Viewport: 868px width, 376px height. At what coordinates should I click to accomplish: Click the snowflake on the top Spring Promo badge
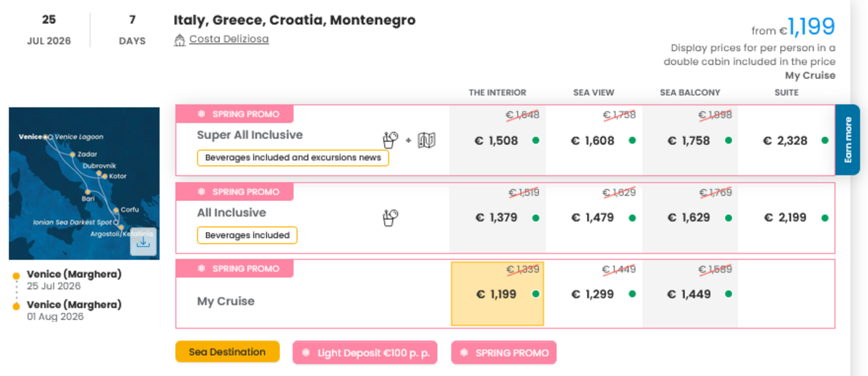[201, 114]
